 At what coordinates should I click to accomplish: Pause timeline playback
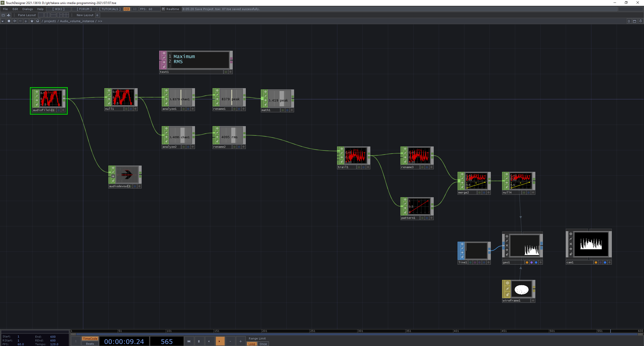(199, 341)
